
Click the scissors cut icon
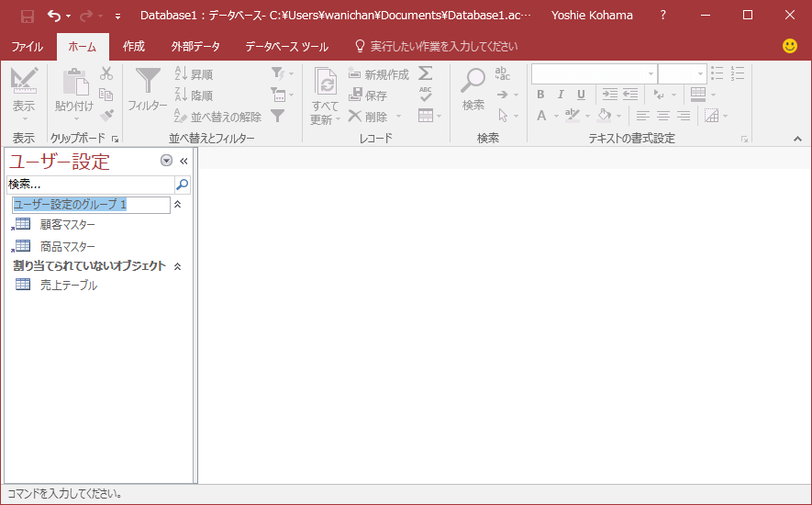click(106, 73)
